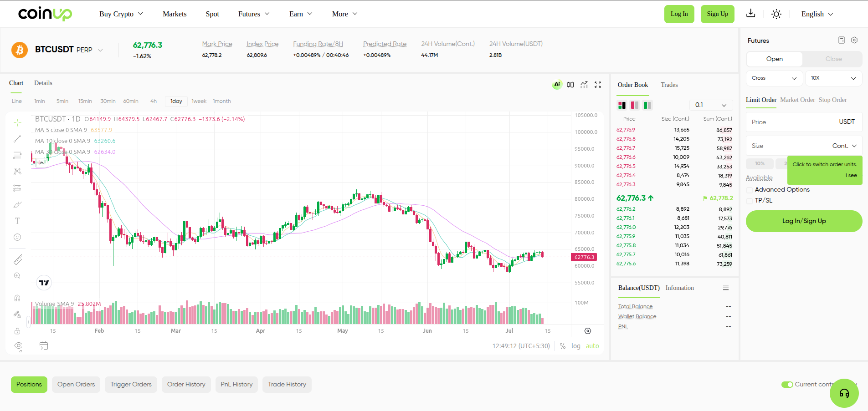
Task: Select the 1week chart interval
Action: 199,101
